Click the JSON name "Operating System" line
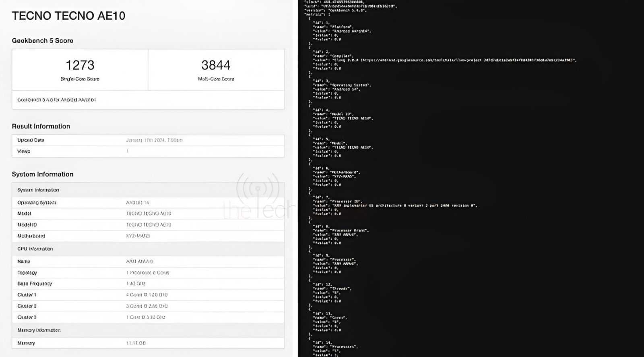 pyautogui.click(x=342, y=85)
